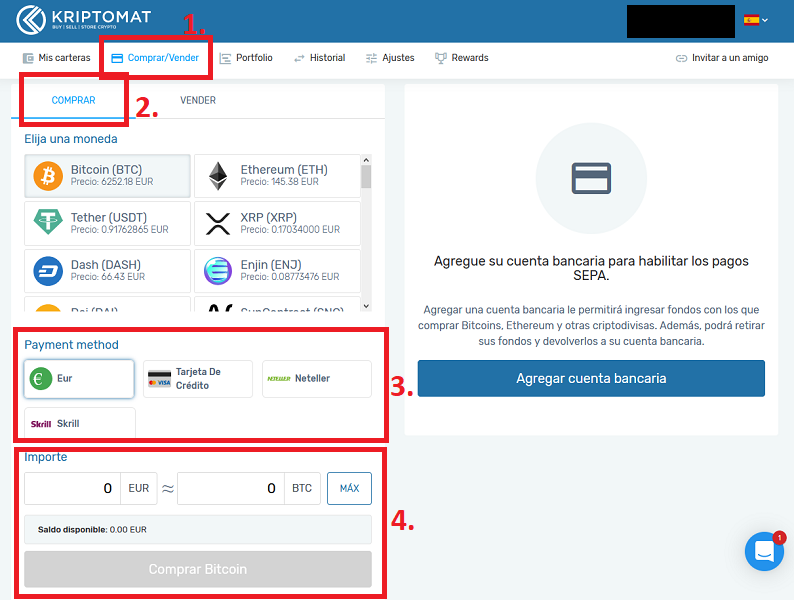The width and height of the screenshot is (794, 600).
Task: Click the Portfolio chart icon
Action: pyautogui.click(x=225, y=58)
